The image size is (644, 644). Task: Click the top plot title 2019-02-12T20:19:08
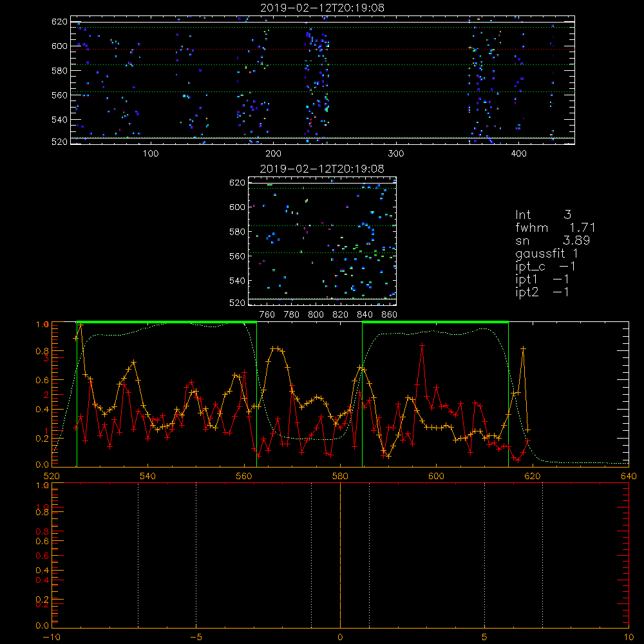pos(322,8)
